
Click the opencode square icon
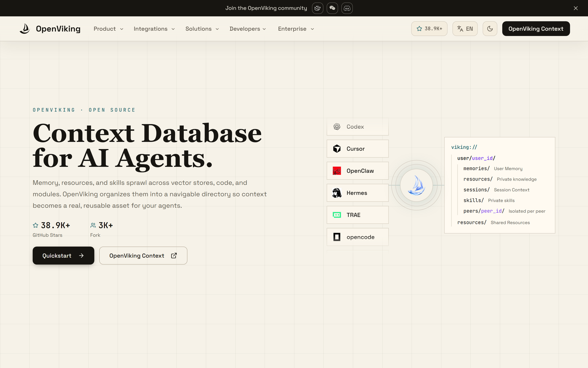(x=337, y=237)
